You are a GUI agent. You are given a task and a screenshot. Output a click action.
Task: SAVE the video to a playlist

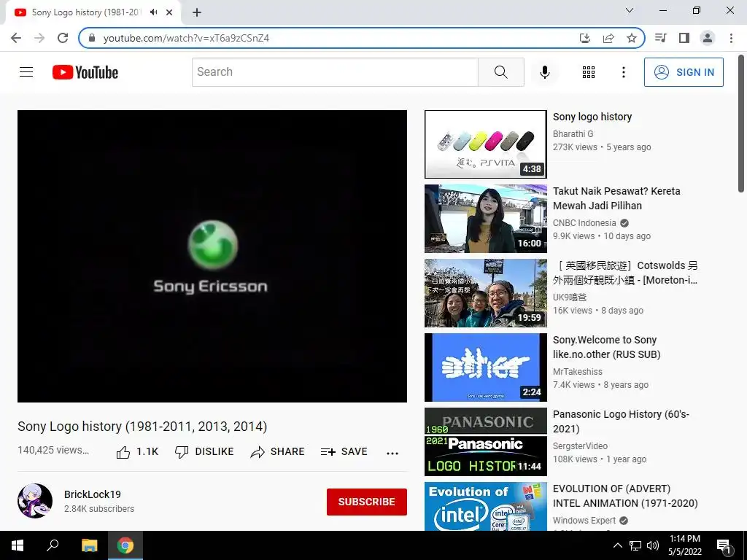pyautogui.click(x=344, y=452)
